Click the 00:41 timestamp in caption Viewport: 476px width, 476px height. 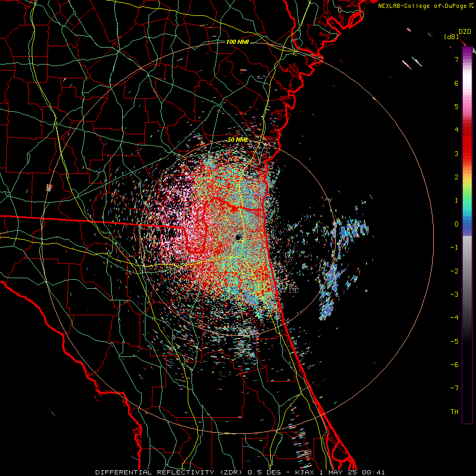click(373, 472)
